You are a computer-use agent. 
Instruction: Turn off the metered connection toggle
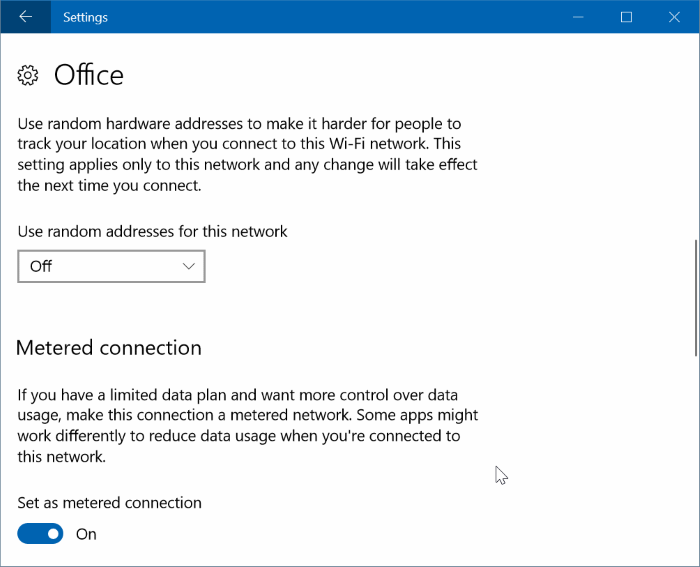pos(40,534)
